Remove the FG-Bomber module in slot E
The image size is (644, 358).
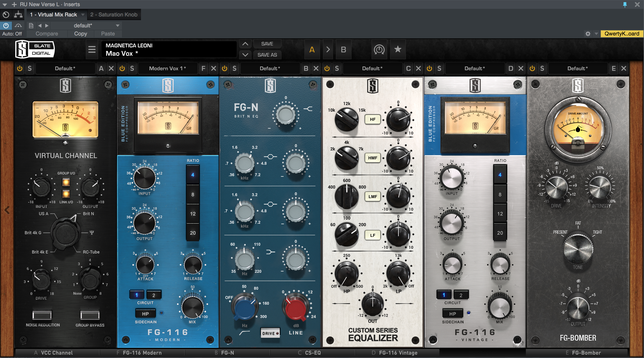pos(624,68)
